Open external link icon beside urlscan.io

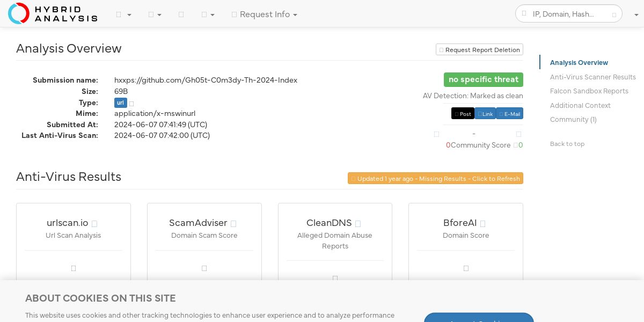[x=94, y=224]
